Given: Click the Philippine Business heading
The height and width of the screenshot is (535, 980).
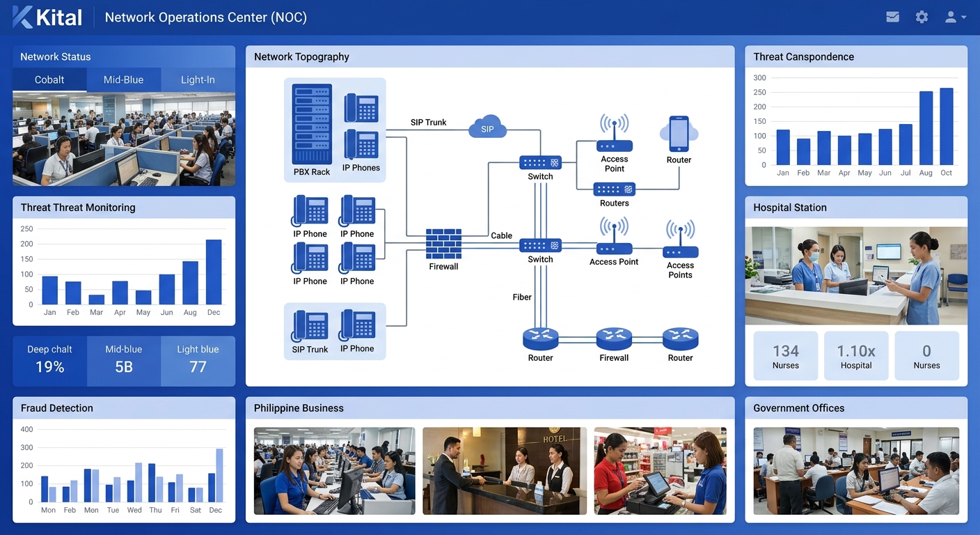Looking at the screenshot, I should point(299,408).
